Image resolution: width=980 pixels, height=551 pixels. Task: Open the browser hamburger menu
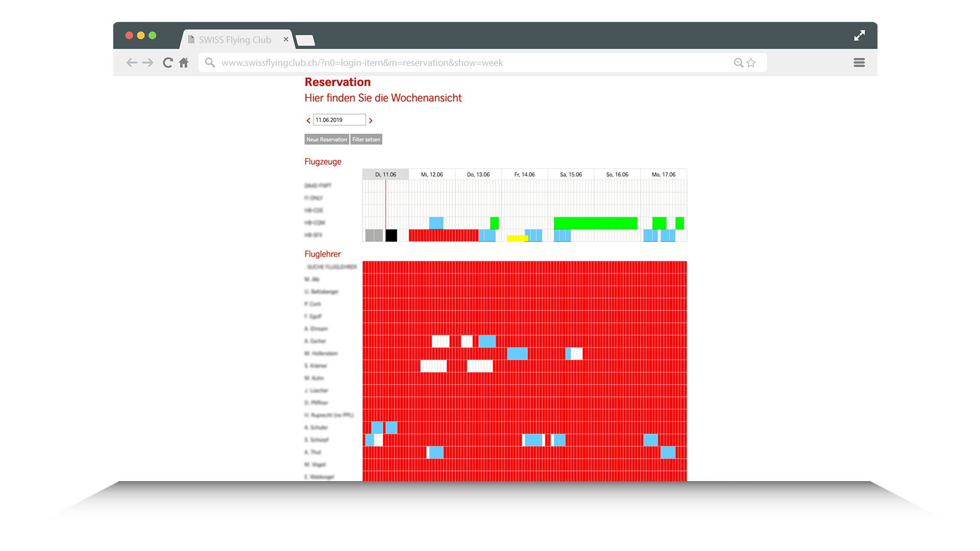859,63
